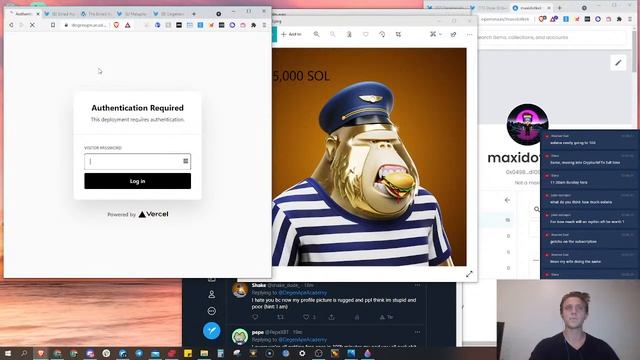
Task: Favorite the image with heart icon
Action: (366, 34)
